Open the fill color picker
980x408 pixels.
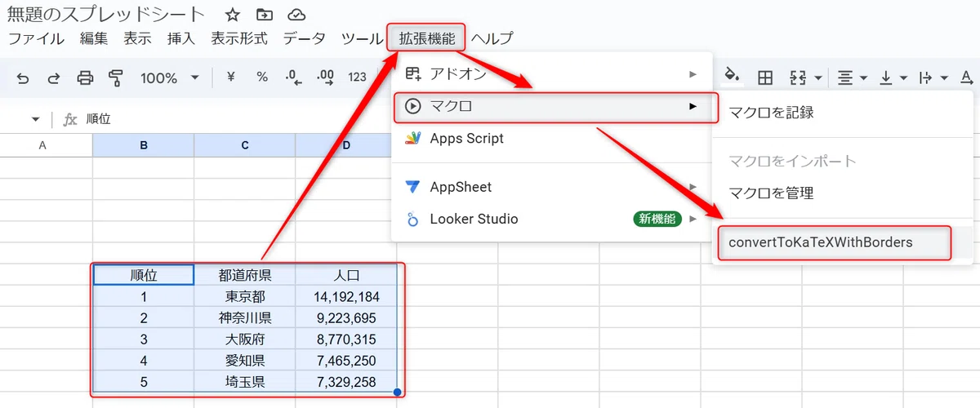[733, 76]
